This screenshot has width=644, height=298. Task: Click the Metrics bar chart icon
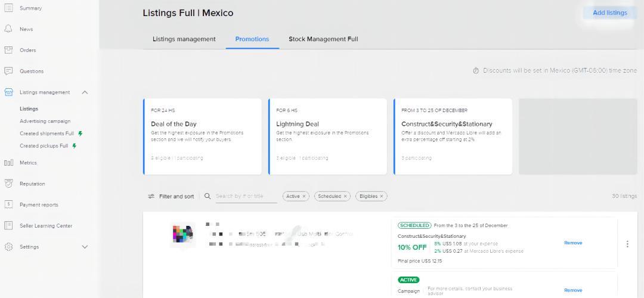click(8, 163)
